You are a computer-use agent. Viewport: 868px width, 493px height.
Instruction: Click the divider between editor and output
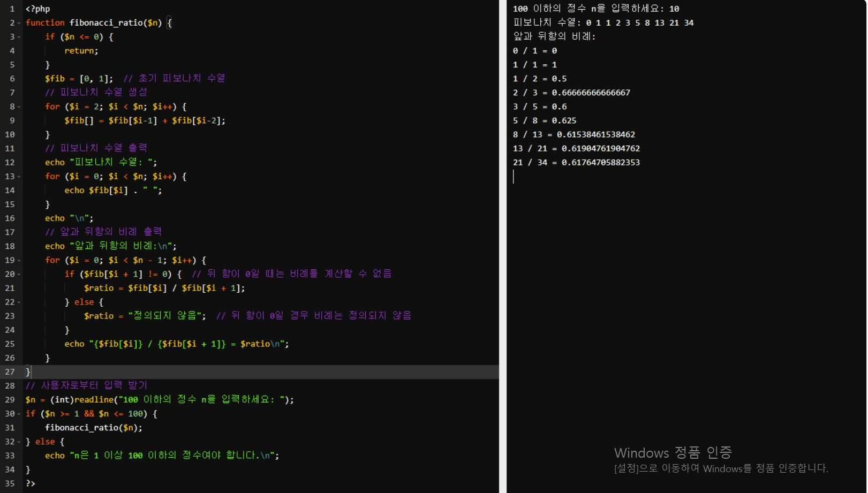pyautogui.click(x=503, y=246)
